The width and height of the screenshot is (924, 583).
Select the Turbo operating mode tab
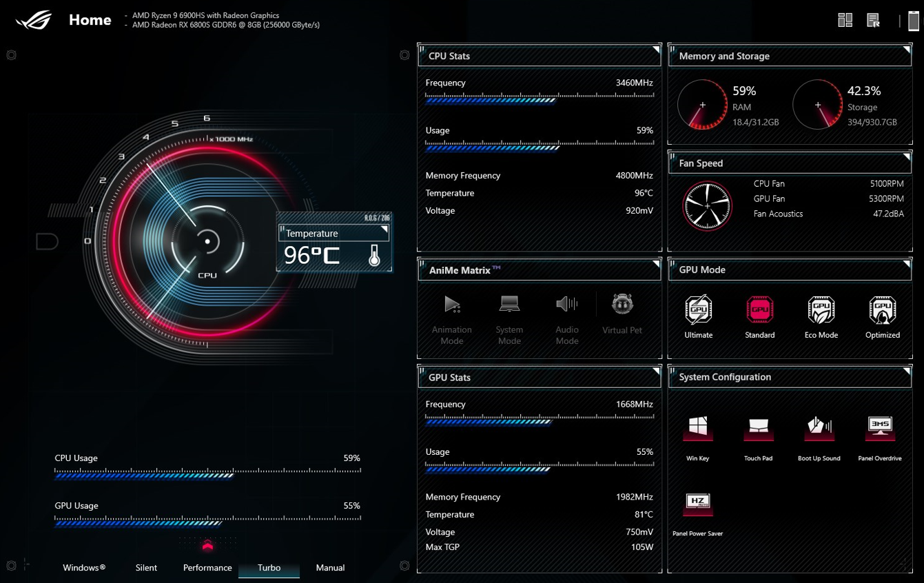click(269, 568)
